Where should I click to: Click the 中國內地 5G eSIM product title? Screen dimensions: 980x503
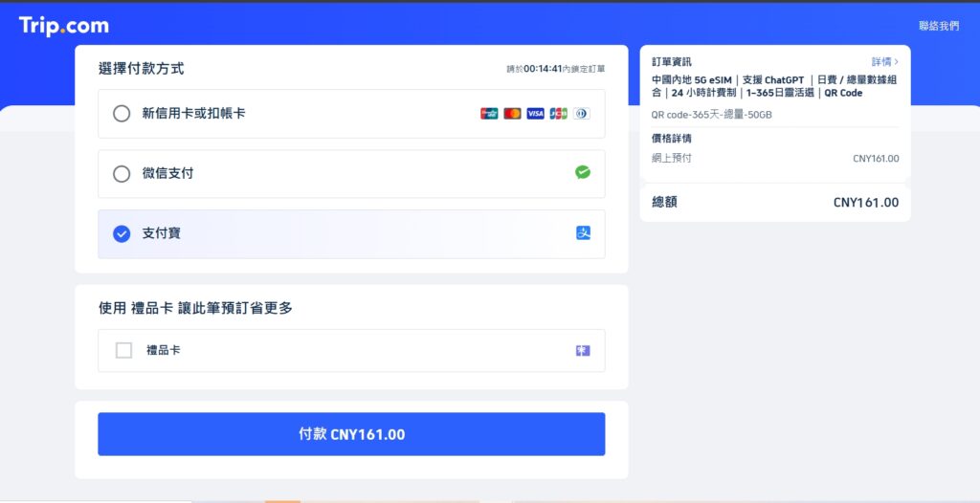click(774, 87)
